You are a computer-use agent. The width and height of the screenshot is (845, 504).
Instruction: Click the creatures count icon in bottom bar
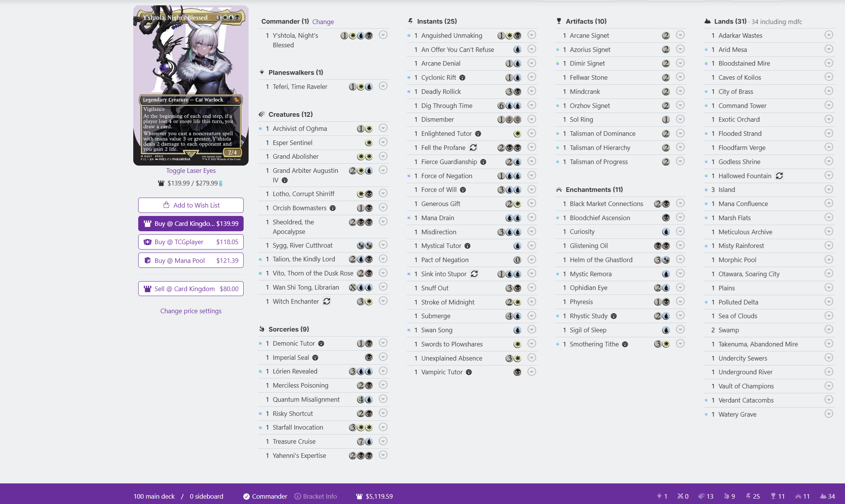[x=701, y=496]
